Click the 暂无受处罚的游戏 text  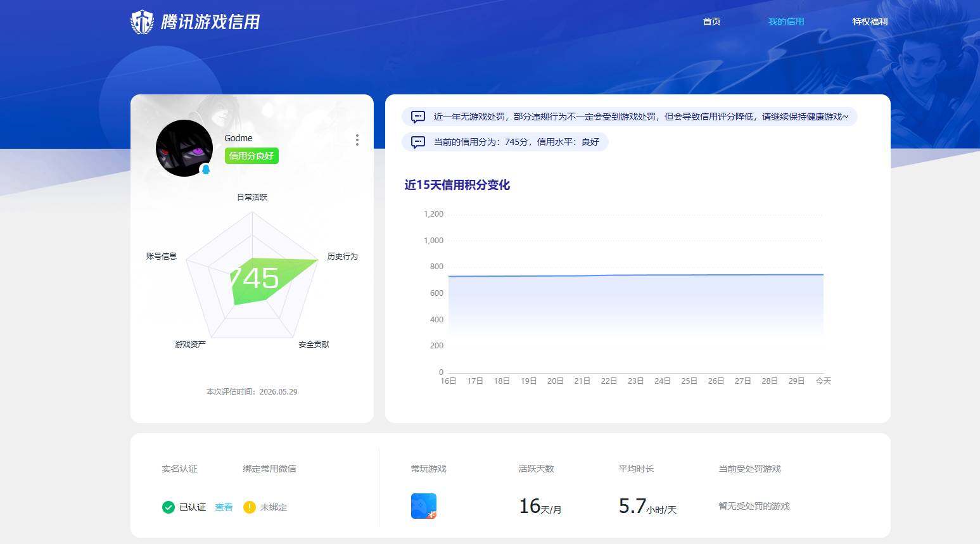pos(754,506)
